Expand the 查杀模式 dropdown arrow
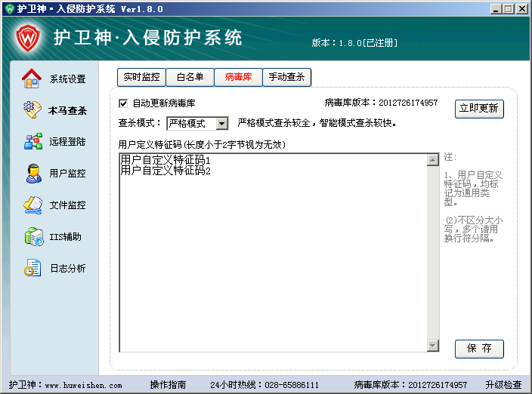532x394 pixels. point(222,124)
